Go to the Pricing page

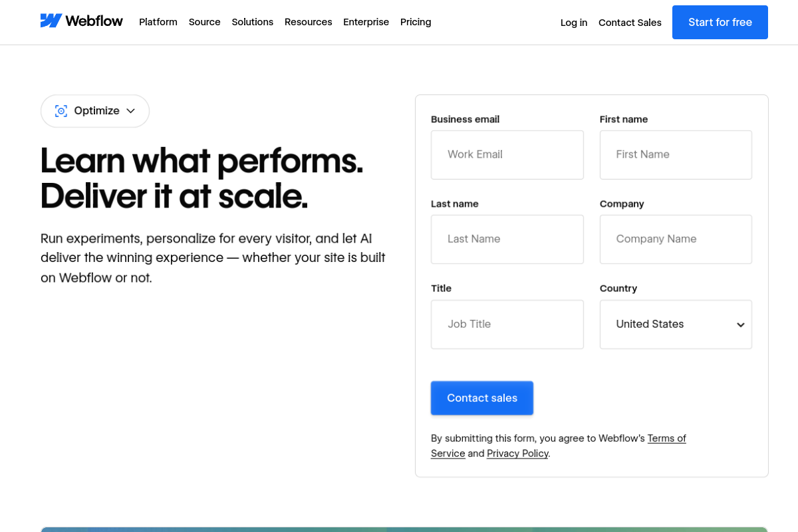(416, 22)
